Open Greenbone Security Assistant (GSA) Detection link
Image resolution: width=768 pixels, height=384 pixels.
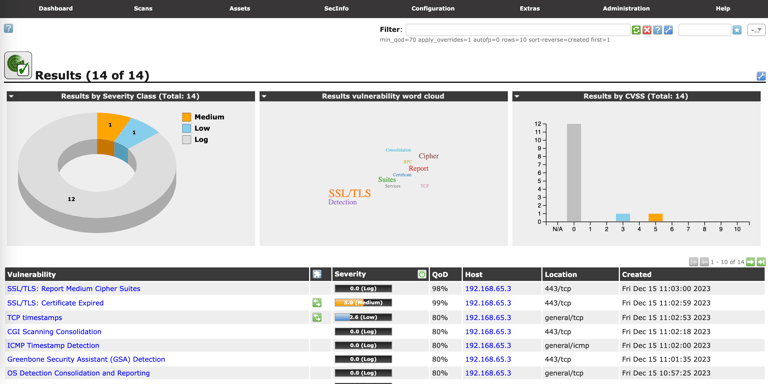pyautogui.click(x=86, y=359)
